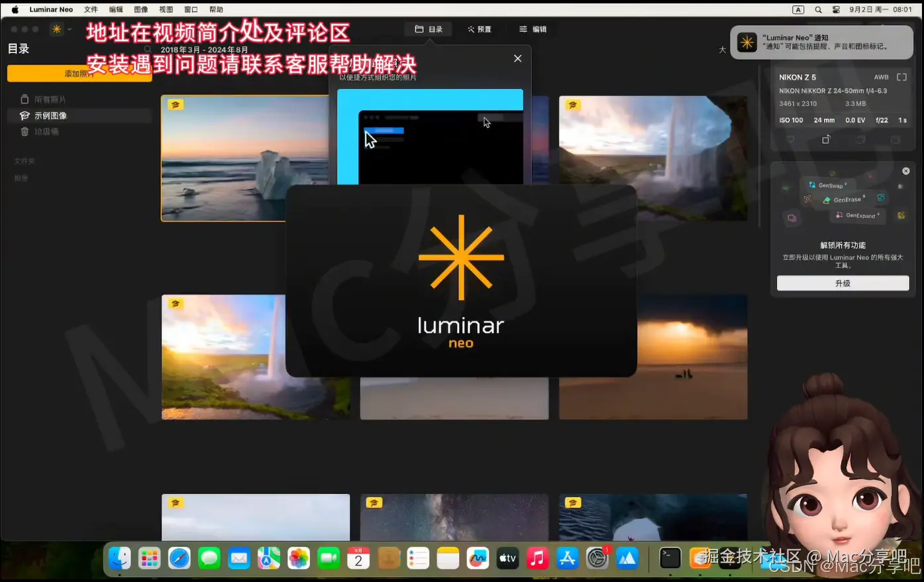Open the waterfall cave photo thumbnail
Screen dimensions: 924x582
652,158
